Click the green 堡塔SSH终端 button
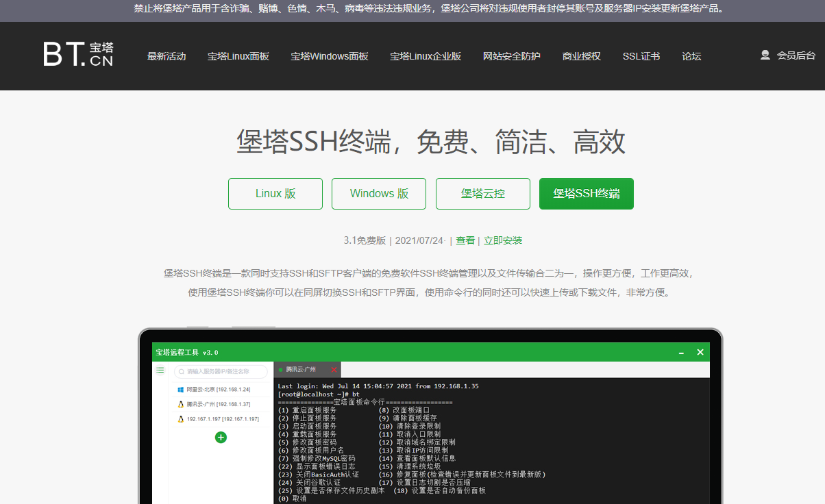Viewport: 825px width, 504px height. 586,194
